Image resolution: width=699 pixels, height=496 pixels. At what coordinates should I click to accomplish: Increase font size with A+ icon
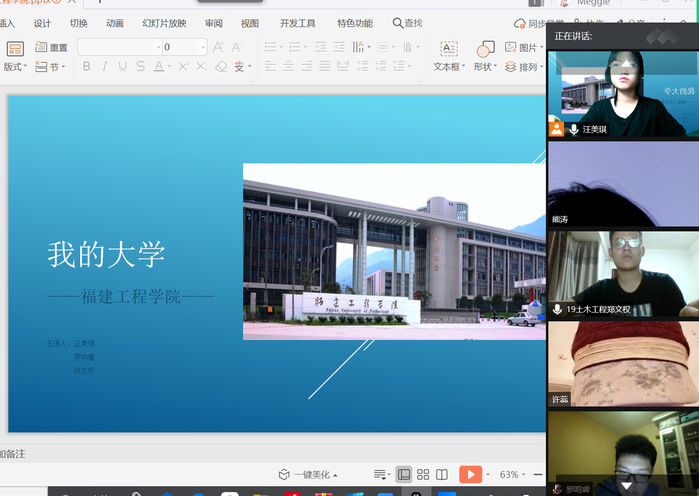218,47
